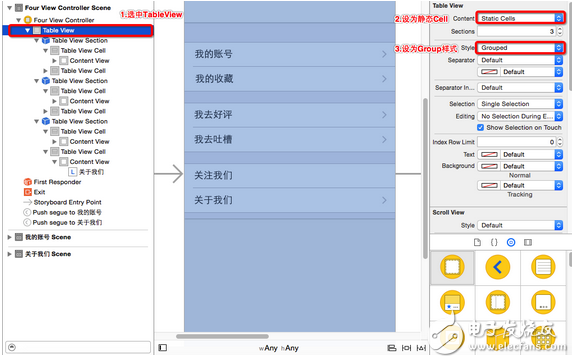
Task: Click the Align constraints icon
Action: (x=392, y=348)
